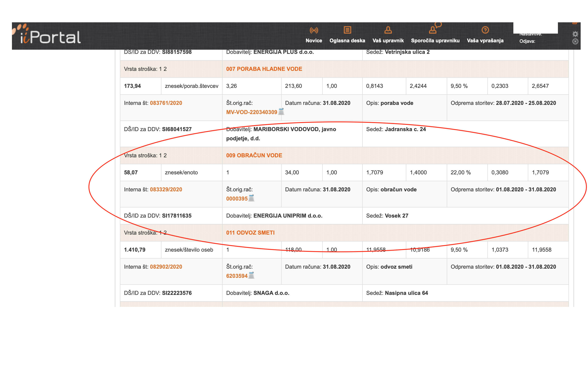Click service period 28.07.2020 - 25.08.2020
Image resolution: width=588 pixels, height=368 pixels.
click(x=526, y=103)
